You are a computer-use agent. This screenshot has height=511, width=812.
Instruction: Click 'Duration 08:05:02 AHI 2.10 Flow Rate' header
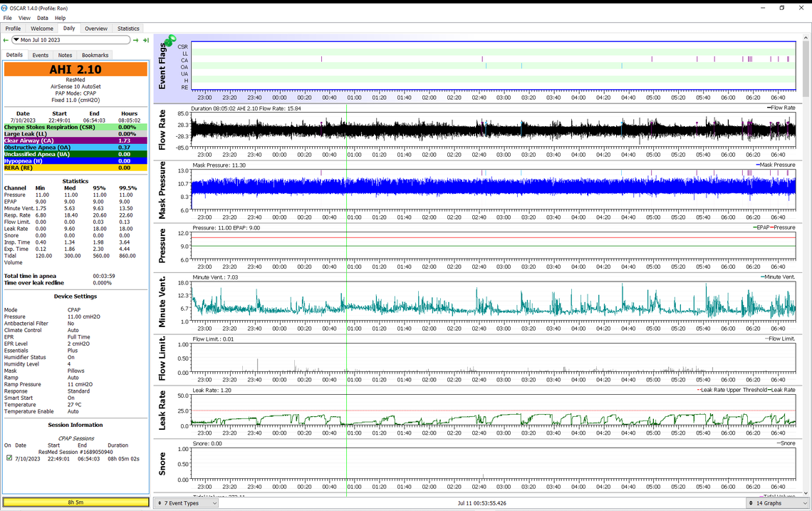pyautogui.click(x=246, y=108)
